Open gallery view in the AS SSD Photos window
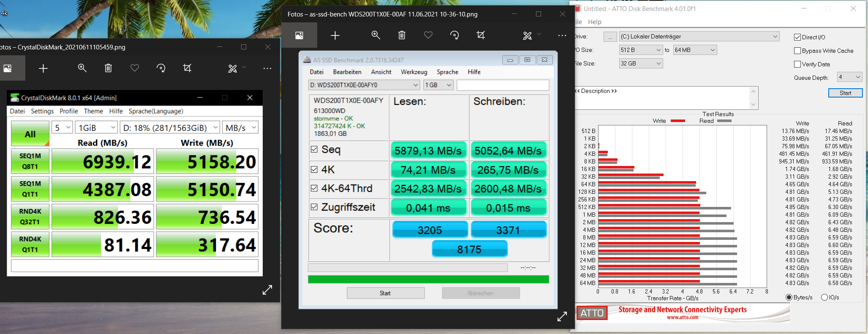The width and height of the screenshot is (868, 334). click(299, 35)
